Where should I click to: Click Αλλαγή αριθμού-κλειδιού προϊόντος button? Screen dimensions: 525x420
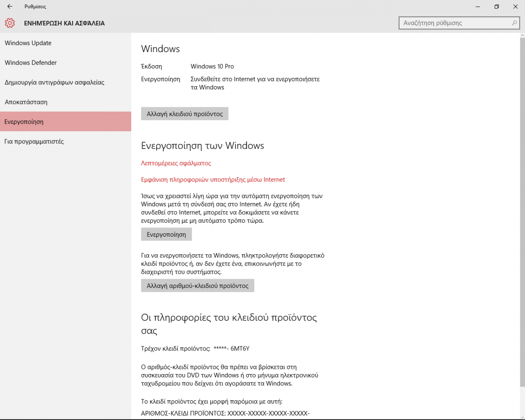pyautogui.click(x=198, y=286)
